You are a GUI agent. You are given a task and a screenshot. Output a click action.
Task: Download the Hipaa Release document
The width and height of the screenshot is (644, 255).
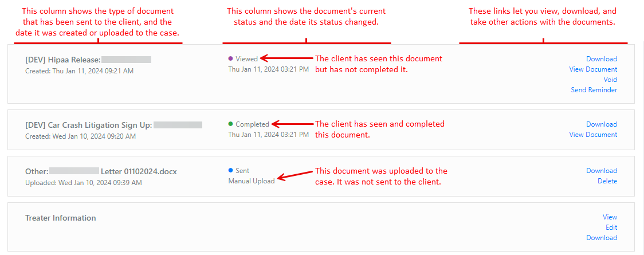[601, 59]
